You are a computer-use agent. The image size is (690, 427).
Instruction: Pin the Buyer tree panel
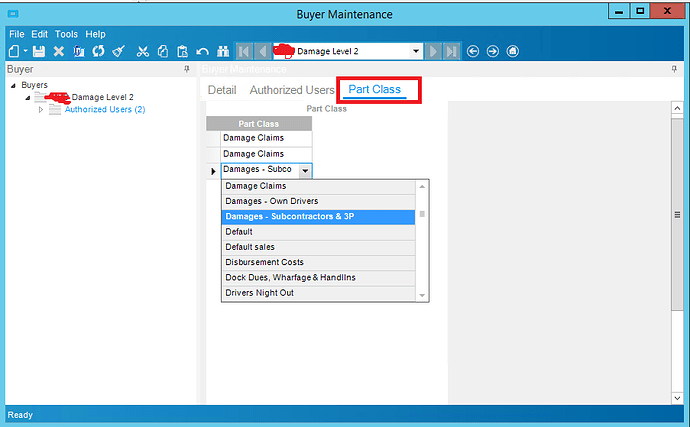pyautogui.click(x=187, y=69)
